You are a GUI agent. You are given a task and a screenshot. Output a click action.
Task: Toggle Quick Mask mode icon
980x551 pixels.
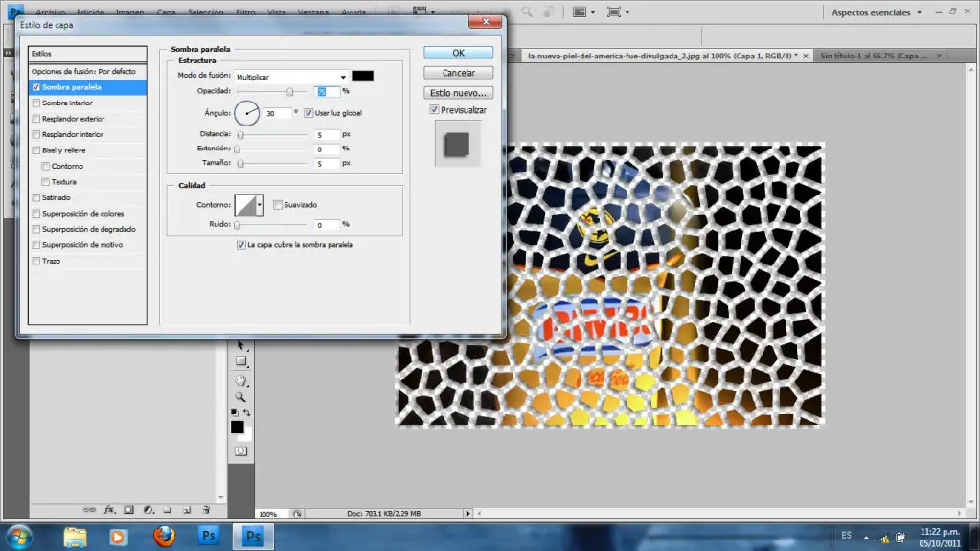[240, 451]
